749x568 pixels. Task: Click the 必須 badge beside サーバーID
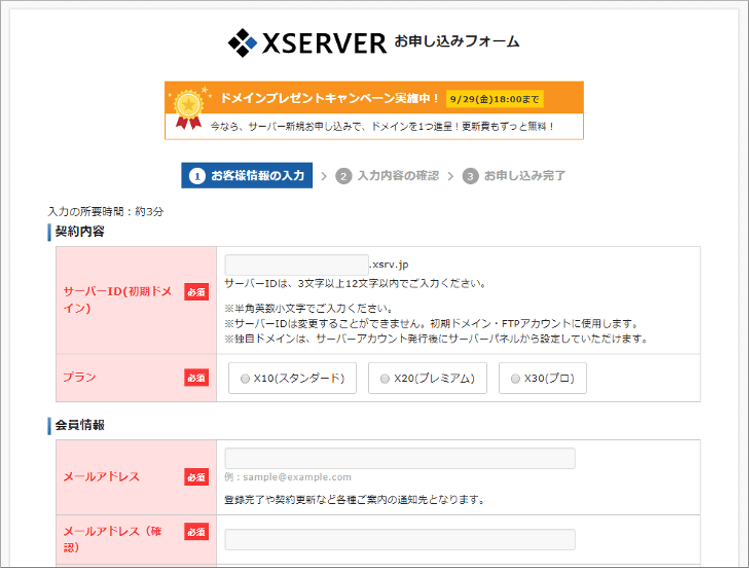coord(196,292)
